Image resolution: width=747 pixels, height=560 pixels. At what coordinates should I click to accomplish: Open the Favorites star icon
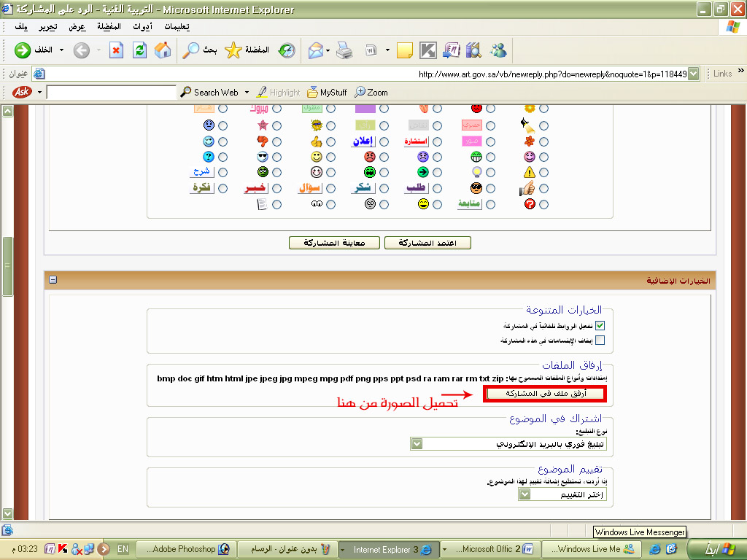[x=233, y=50]
